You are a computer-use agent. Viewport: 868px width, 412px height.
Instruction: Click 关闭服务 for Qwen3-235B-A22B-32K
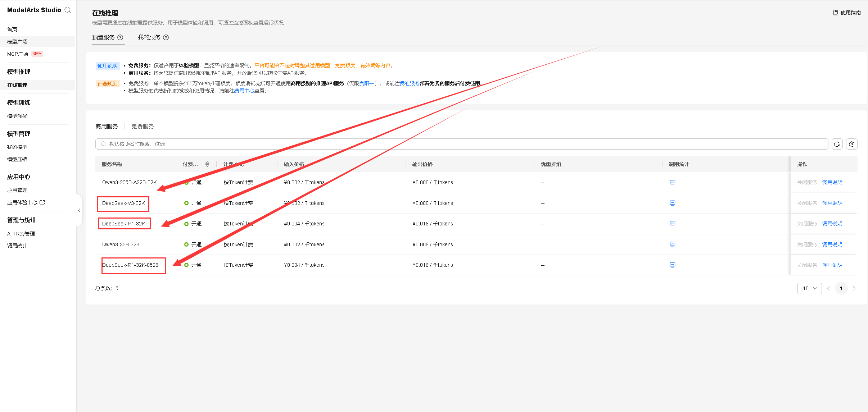point(807,182)
